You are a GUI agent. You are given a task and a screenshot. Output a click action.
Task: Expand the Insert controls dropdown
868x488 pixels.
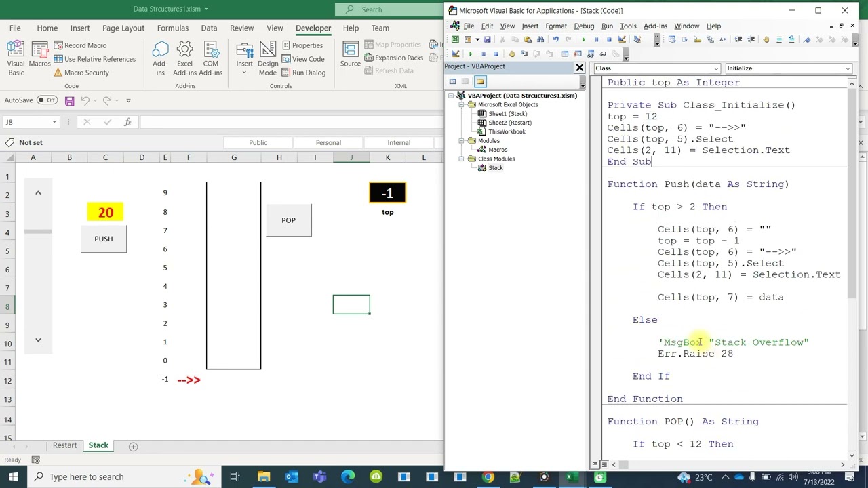[244, 58]
